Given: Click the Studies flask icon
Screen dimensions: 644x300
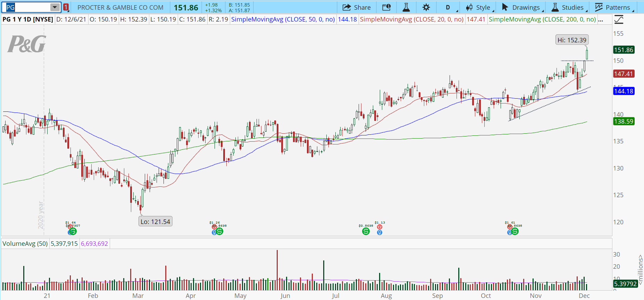Looking at the screenshot, I should [555, 7].
